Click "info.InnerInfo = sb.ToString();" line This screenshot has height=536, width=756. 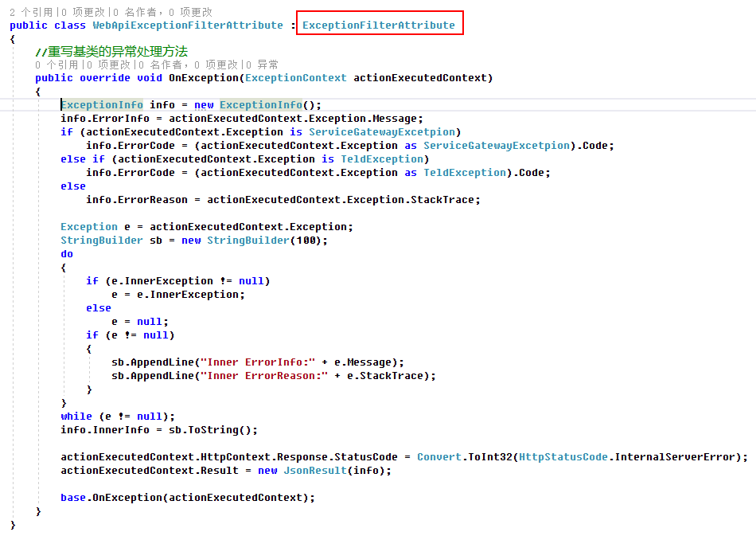pos(159,430)
